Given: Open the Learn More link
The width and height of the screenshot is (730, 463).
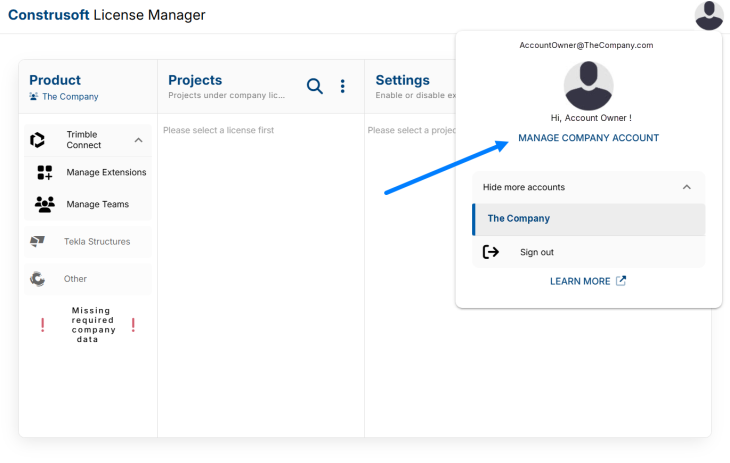Looking at the screenshot, I should pyautogui.click(x=580, y=281).
